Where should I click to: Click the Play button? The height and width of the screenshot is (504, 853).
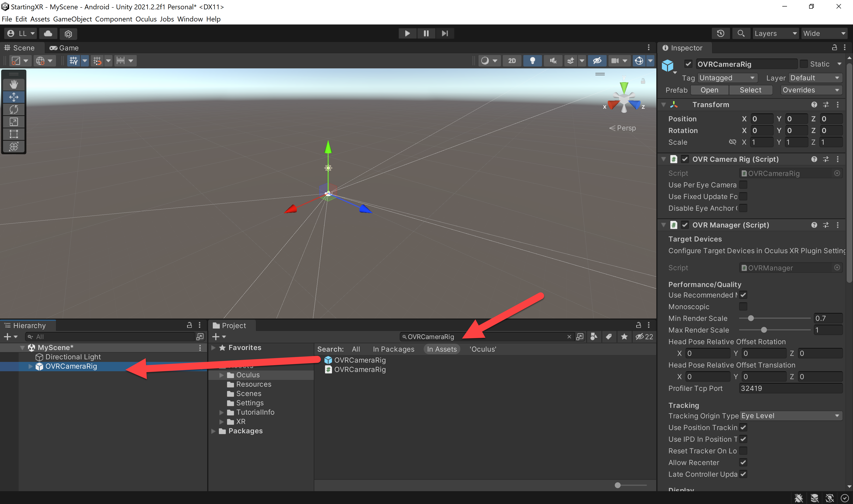point(407,33)
